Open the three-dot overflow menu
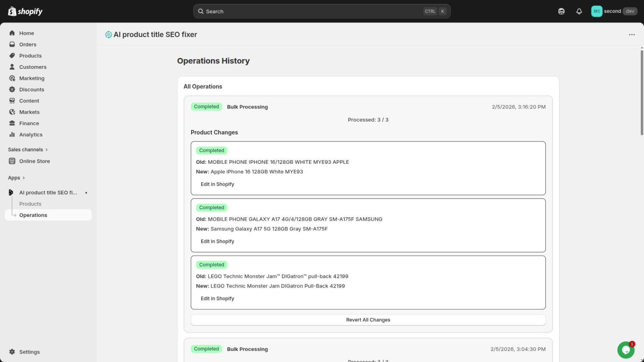This screenshot has height=362, width=644. click(632, 35)
